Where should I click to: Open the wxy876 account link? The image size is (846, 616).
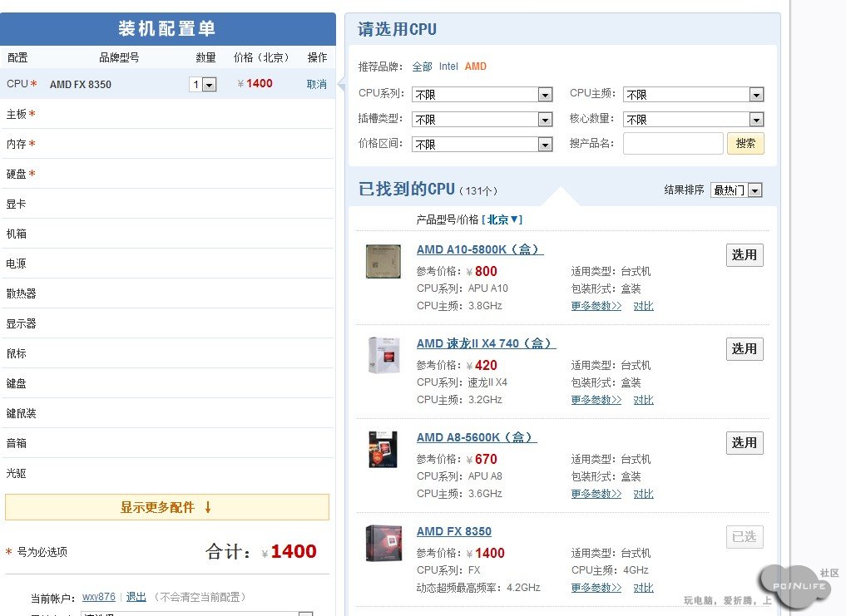99,597
